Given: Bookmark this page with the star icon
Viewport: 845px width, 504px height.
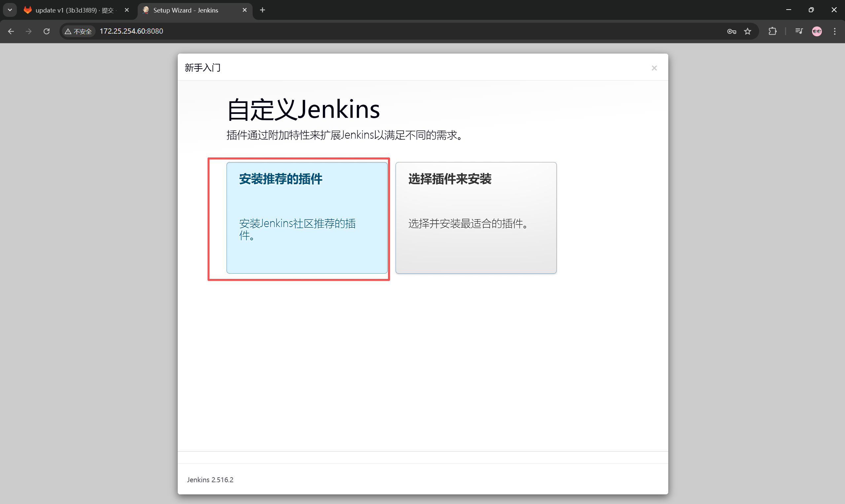Looking at the screenshot, I should point(748,31).
